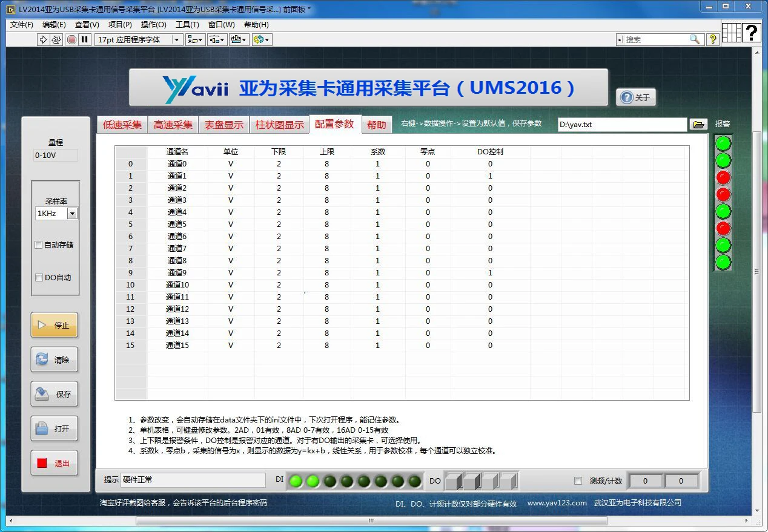
Task: Click the connector pane grid icon
Action: 732,32
